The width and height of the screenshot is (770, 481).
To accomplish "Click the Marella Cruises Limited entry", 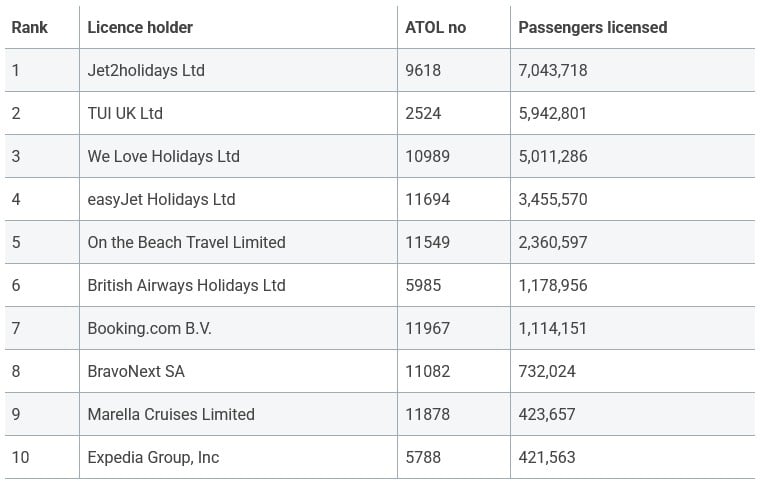I will tap(171, 414).
